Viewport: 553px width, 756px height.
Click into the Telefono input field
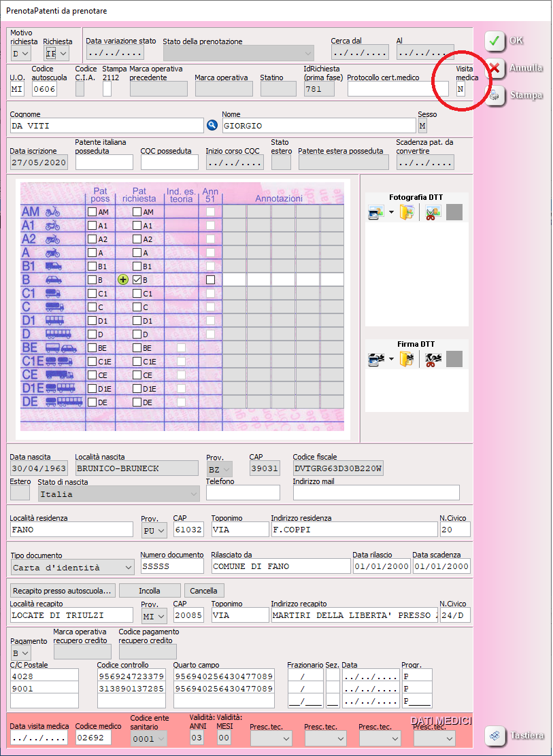point(243,492)
